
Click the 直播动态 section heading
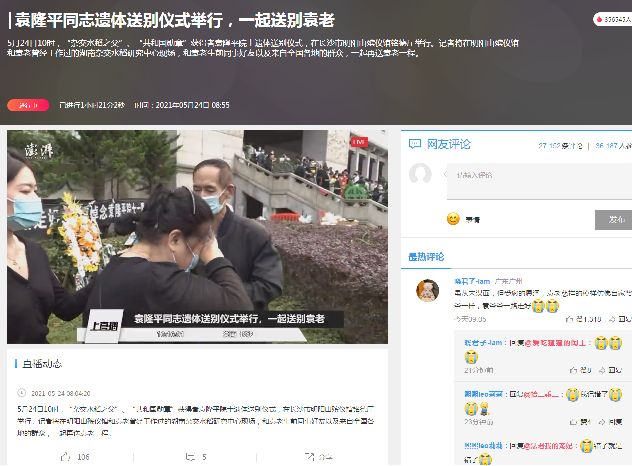pyautogui.click(x=42, y=364)
